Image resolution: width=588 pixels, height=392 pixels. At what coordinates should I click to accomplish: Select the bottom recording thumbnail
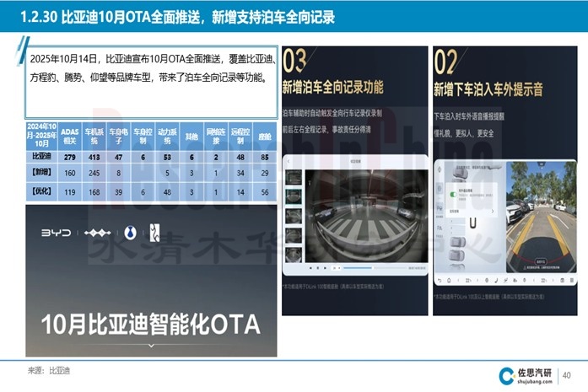point(294,255)
